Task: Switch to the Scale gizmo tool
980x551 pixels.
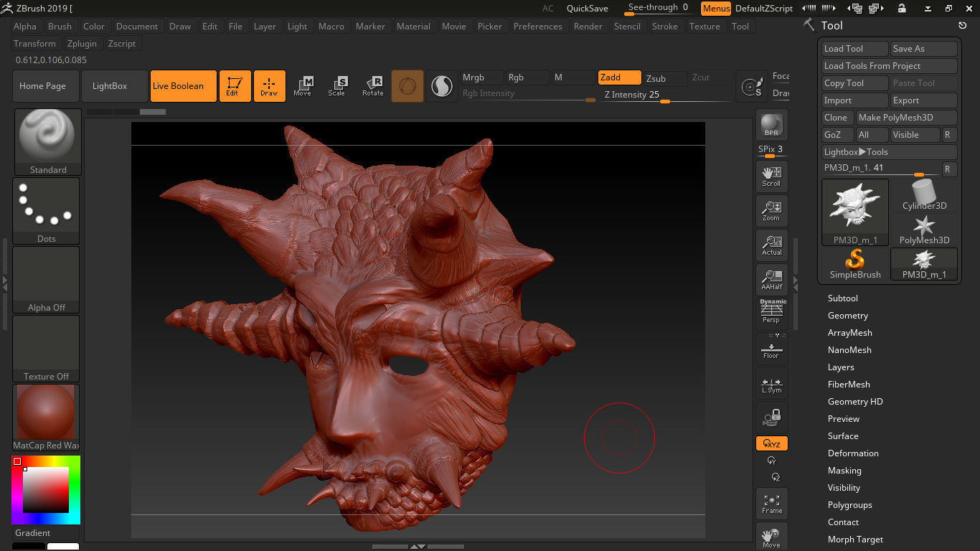Action: 336,86
